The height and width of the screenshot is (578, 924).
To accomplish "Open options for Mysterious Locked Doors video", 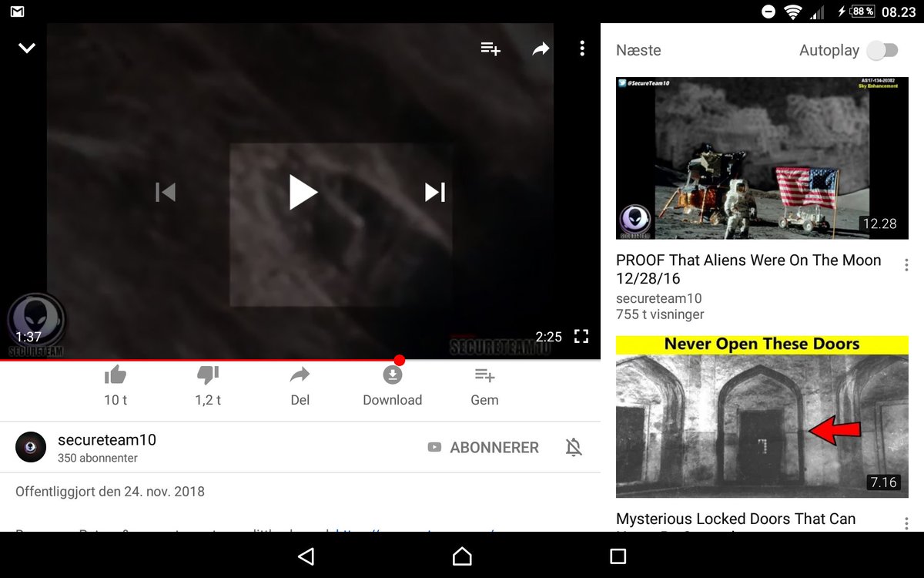I will click(x=906, y=523).
